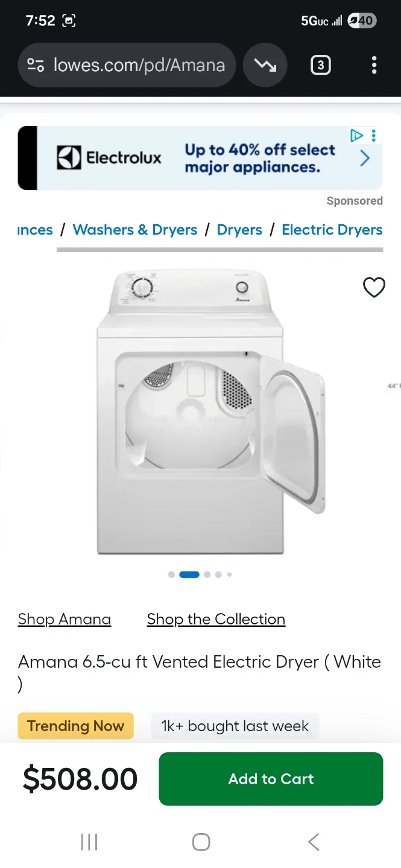Screen dimensions: 401x868
Task: Open the tab switcher showing 3 tabs
Action: tap(320, 65)
